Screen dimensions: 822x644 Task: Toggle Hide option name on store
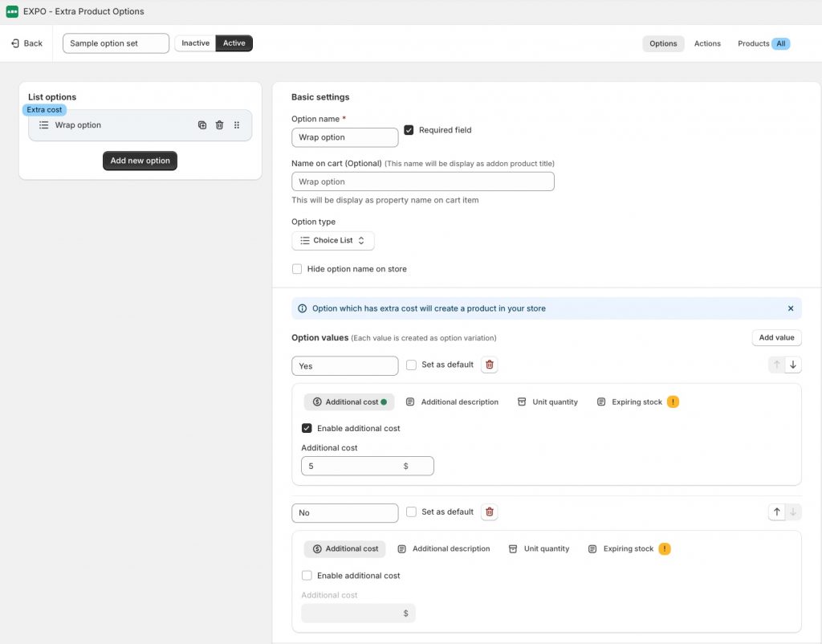point(297,269)
